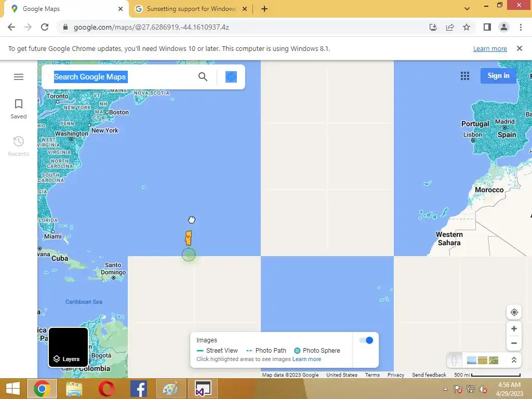Screen dimensions: 532x399
Task: Select the yellow field imagery thumbnail
Action: click(x=483, y=360)
